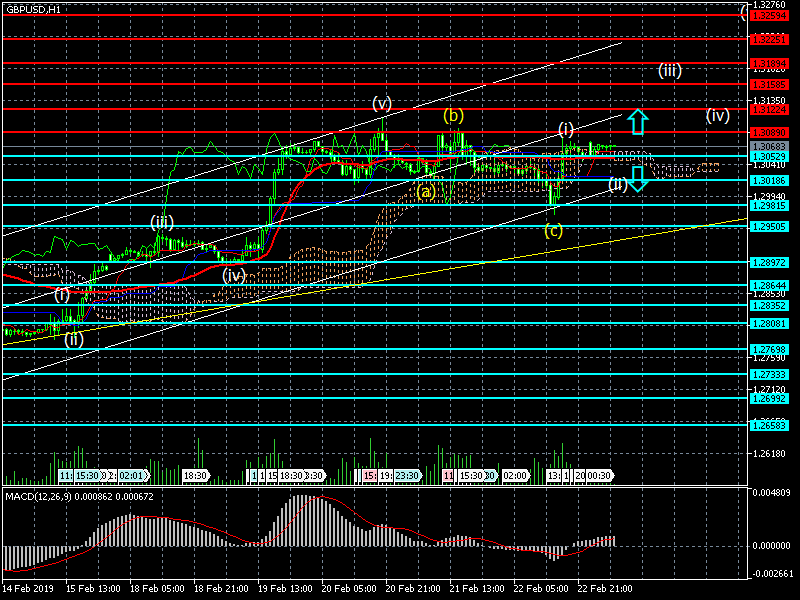The height and width of the screenshot is (600, 800).
Task: Click the red 1.32251 price level label
Action: [769, 39]
